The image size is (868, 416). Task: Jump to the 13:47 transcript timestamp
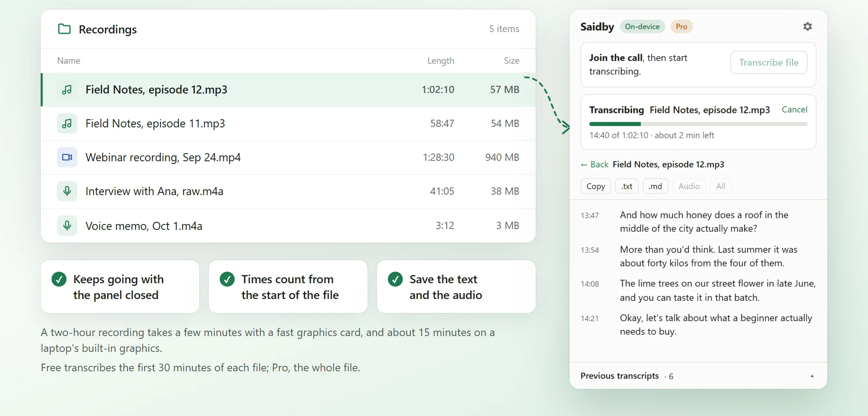pyautogui.click(x=590, y=215)
